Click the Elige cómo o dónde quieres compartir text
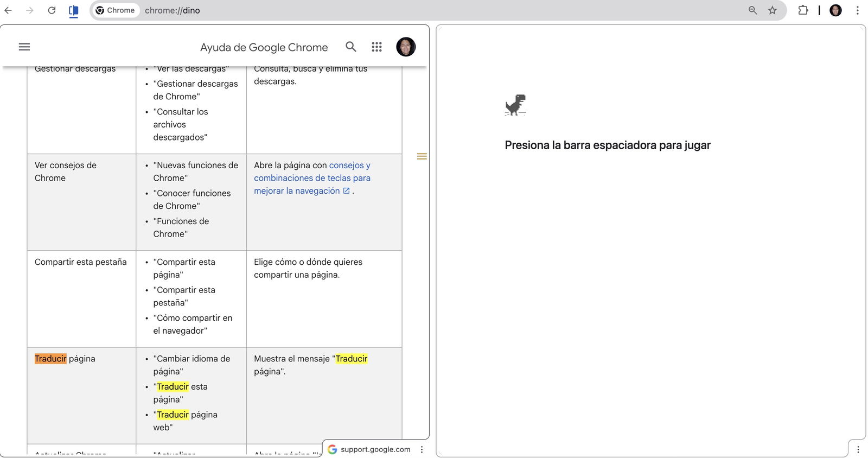The width and height of the screenshot is (868, 458). [x=308, y=269]
